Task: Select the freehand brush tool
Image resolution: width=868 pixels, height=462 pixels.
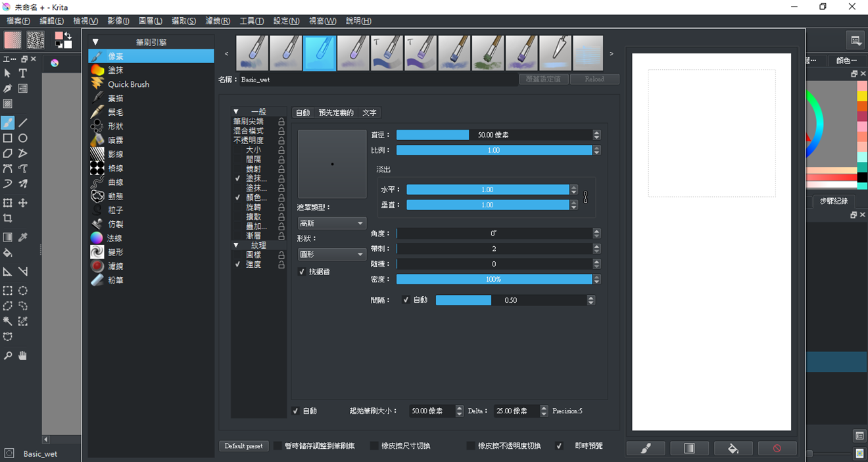Action: pos(8,123)
